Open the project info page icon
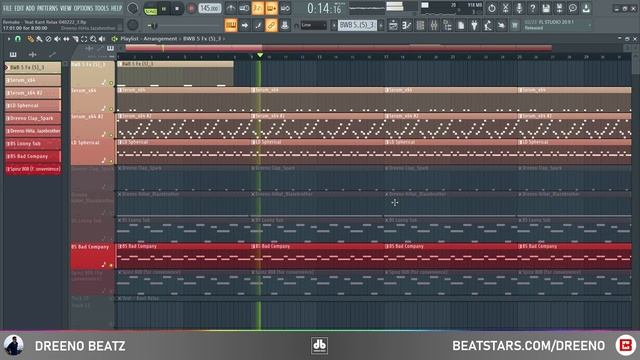This screenshot has height=360, width=640. click(461, 25)
